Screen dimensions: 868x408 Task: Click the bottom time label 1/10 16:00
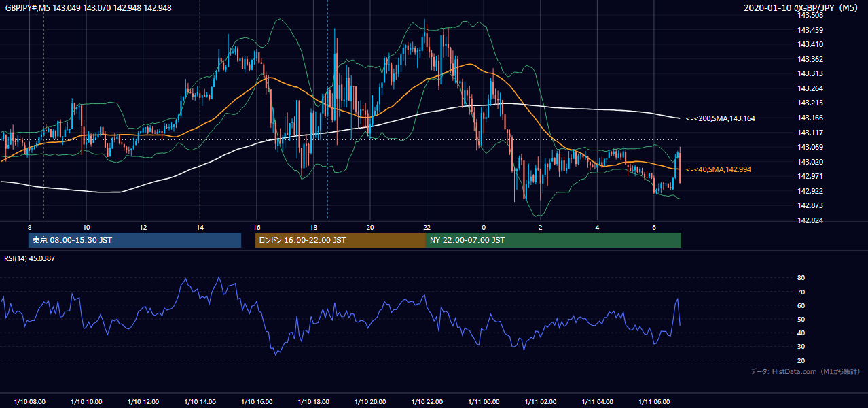[x=256, y=402]
